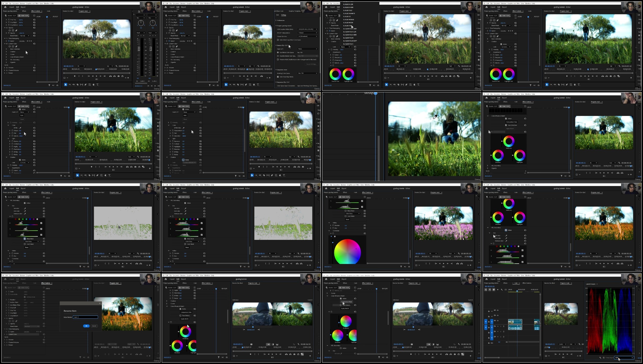Click OK in the Rename Item dialog
The image size is (643, 364).
click(86, 326)
